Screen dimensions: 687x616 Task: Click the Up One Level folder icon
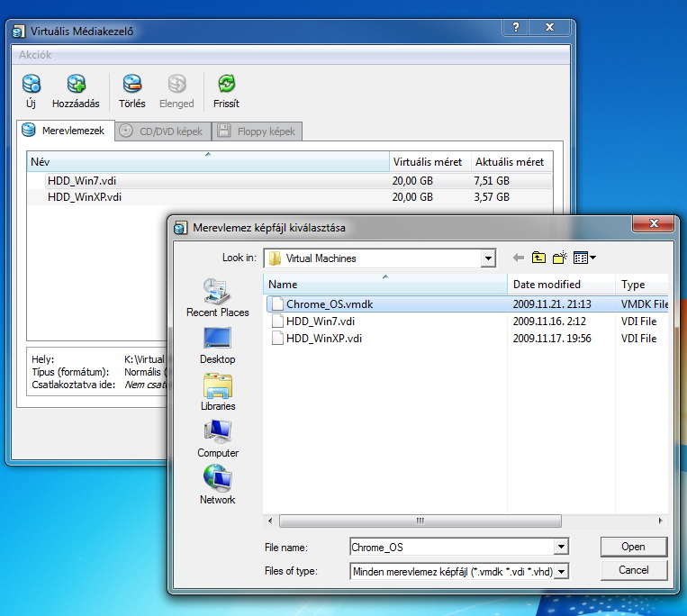(538, 258)
